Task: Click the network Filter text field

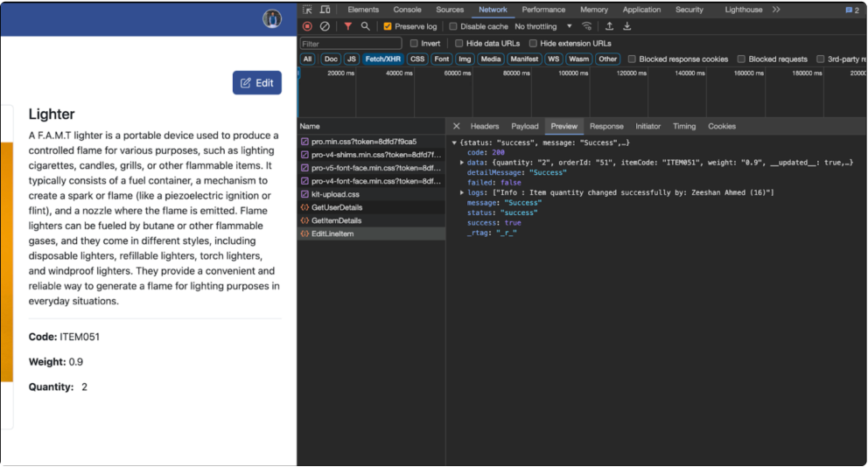Action: 350,43
